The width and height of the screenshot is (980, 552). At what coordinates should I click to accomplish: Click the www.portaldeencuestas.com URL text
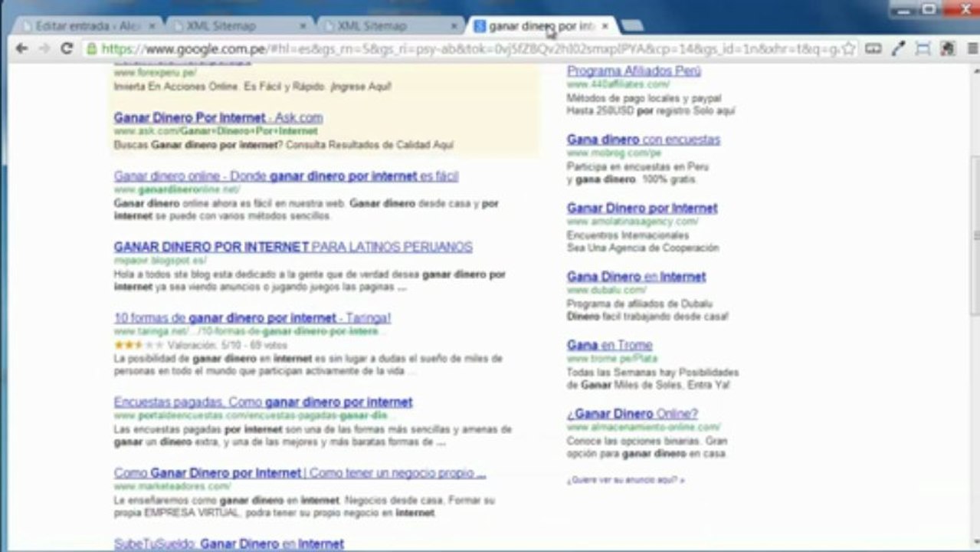(x=251, y=416)
